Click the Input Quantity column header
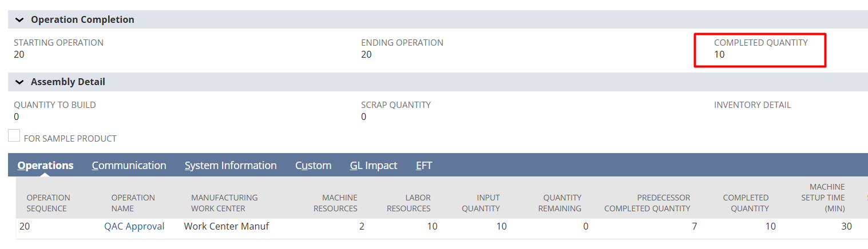 pyautogui.click(x=481, y=203)
